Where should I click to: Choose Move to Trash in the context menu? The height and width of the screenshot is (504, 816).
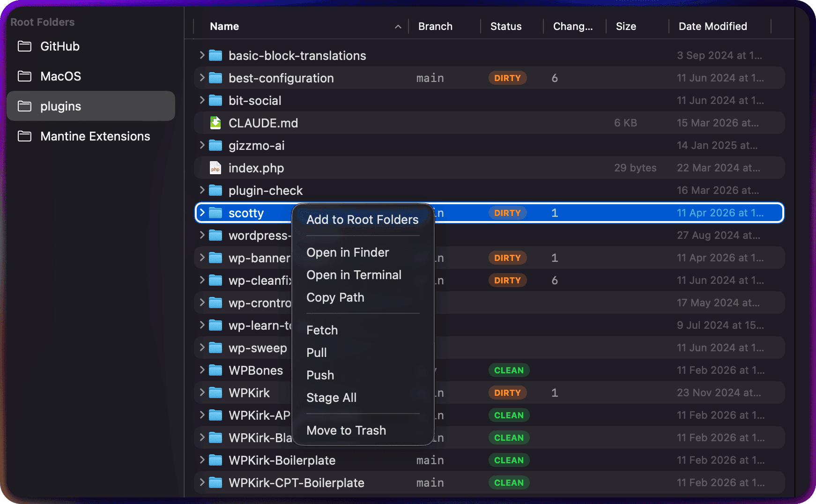pos(346,430)
